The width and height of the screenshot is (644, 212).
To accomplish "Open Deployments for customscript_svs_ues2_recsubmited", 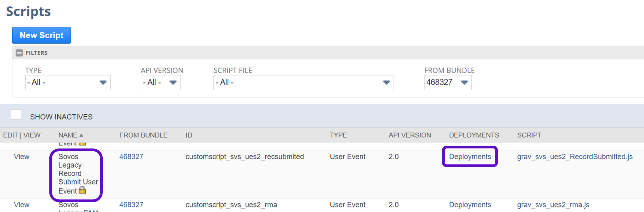I will (x=470, y=157).
